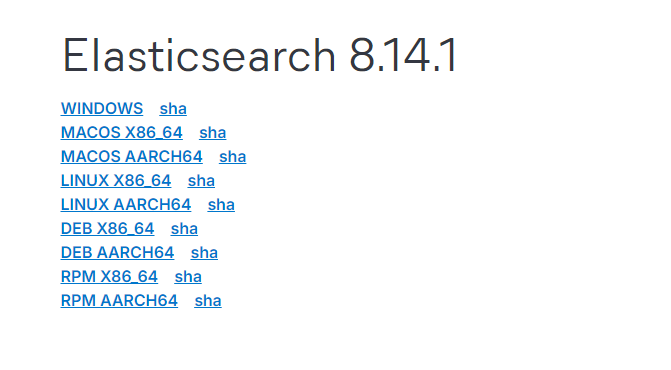Download the RPM X86_64 package

point(109,276)
